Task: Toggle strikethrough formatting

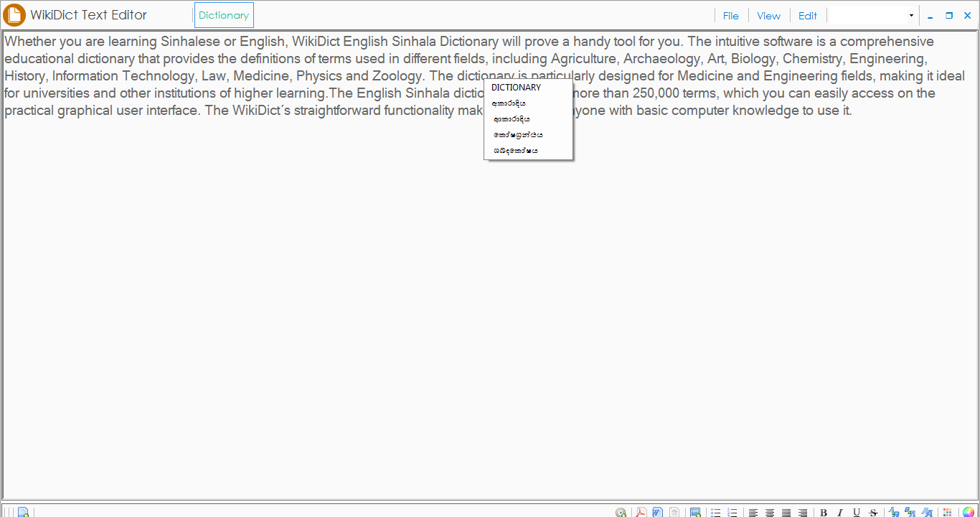Action: 873,513
